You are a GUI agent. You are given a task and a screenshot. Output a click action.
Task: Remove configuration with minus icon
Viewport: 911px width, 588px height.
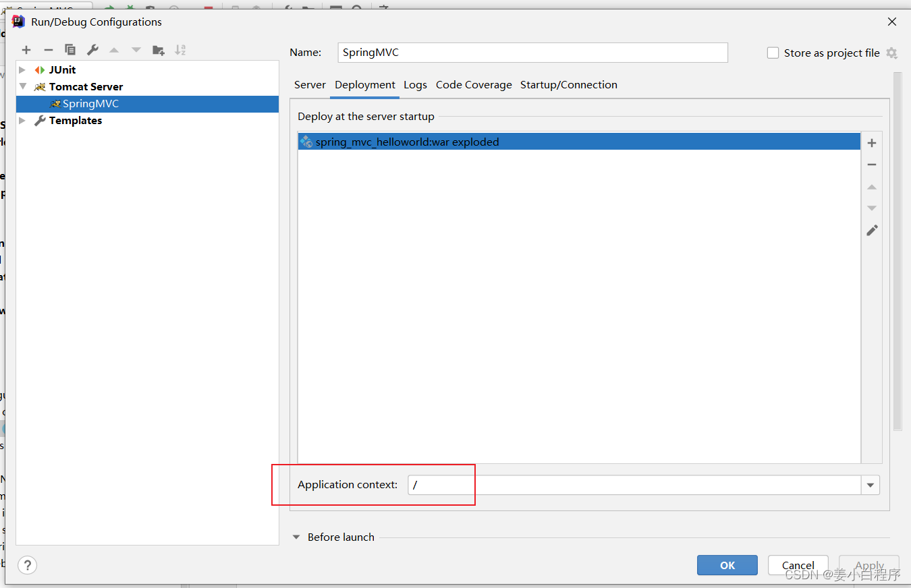tap(49, 50)
